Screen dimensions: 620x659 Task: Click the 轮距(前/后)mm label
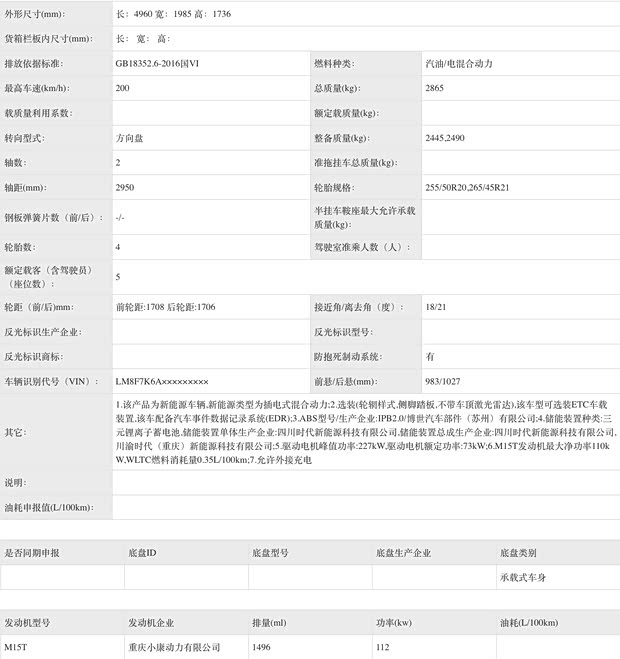pyautogui.click(x=39, y=307)
